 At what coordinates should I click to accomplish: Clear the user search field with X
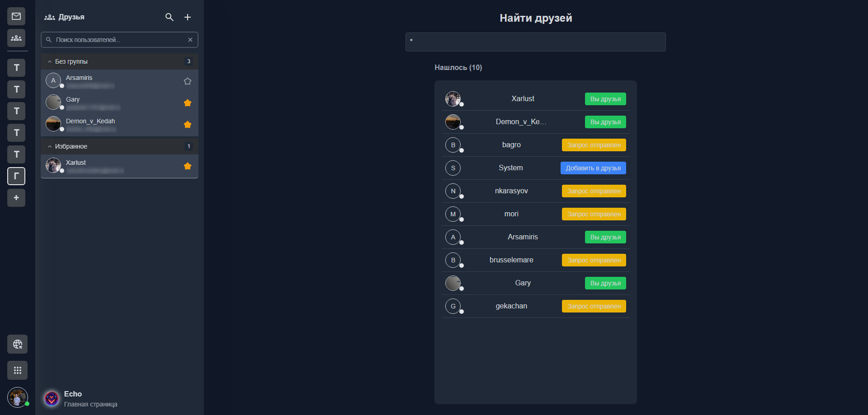coord(190,40)
